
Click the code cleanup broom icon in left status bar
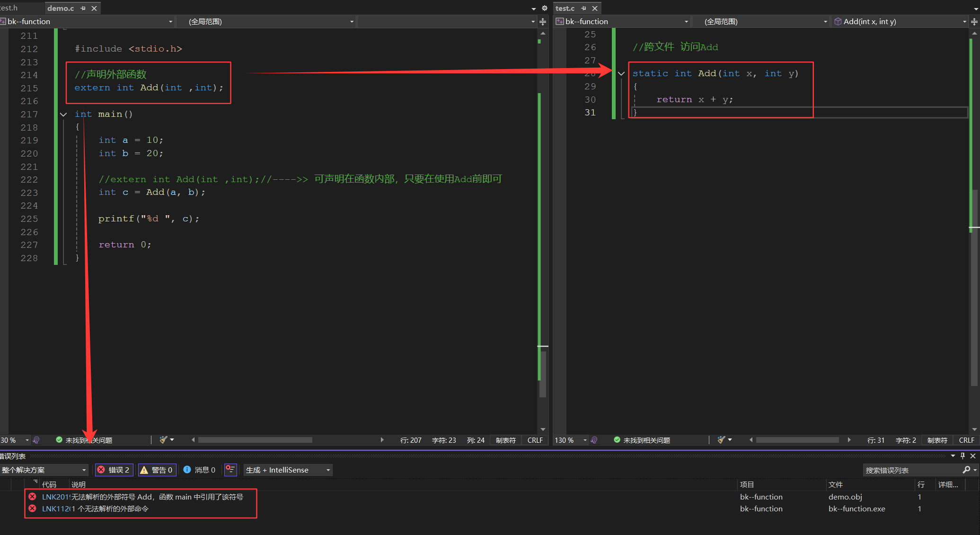point(164,440)
